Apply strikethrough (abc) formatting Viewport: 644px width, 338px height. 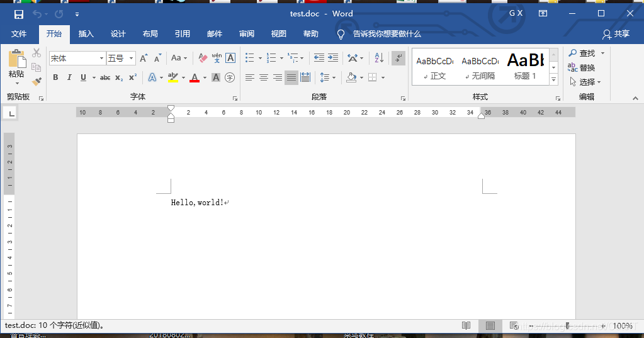click(105, 77)
